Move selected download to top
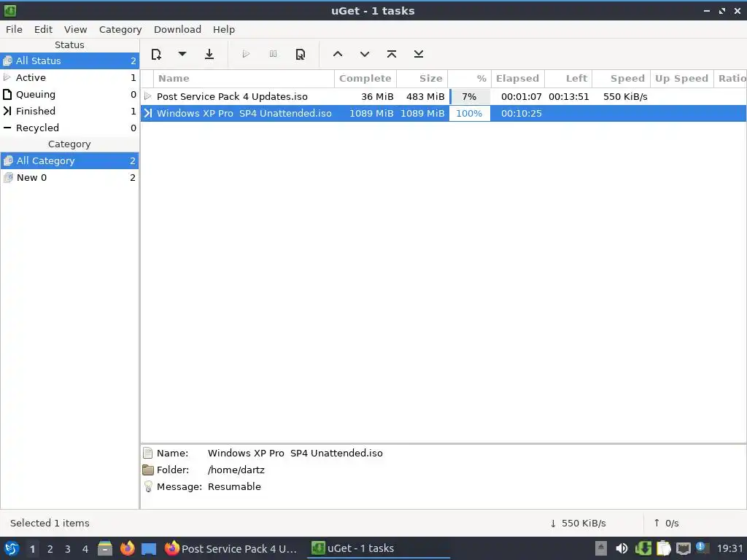 (x=392, y=54)
